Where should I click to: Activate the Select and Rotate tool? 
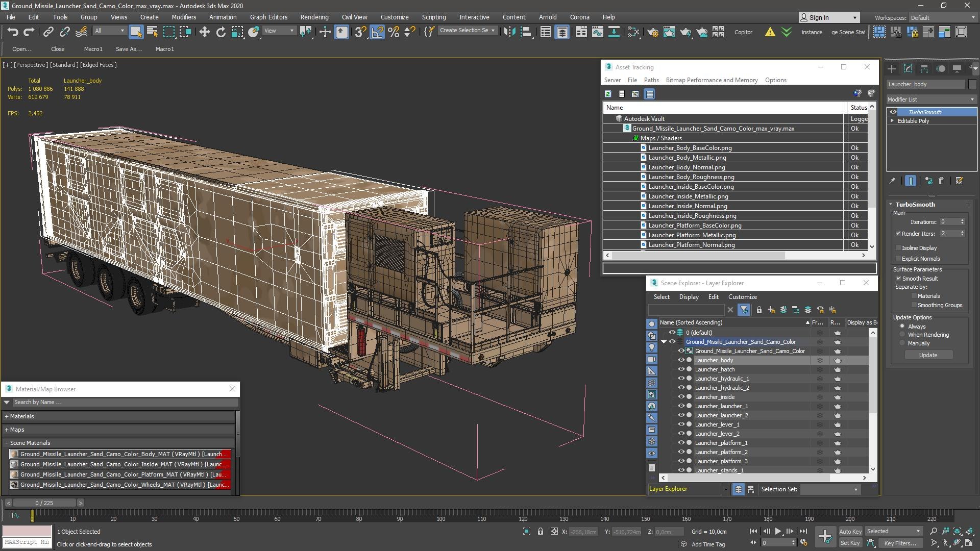tap(220, 32)
